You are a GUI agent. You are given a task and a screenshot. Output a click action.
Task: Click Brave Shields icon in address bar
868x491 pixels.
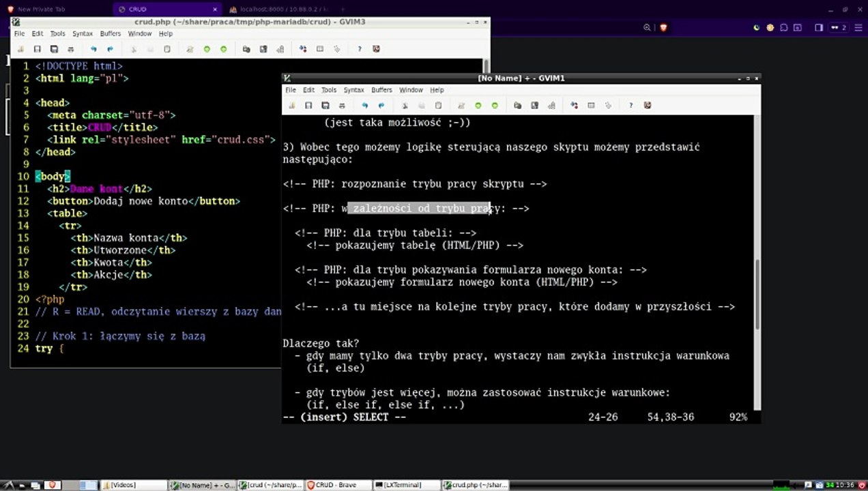click(x=663, y=27)
